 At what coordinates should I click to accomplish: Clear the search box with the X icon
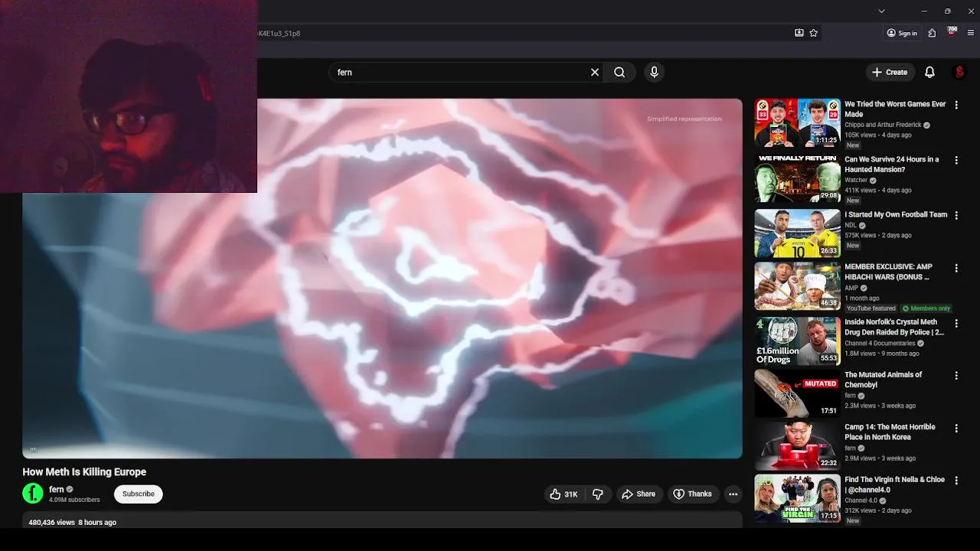point(595,72)
